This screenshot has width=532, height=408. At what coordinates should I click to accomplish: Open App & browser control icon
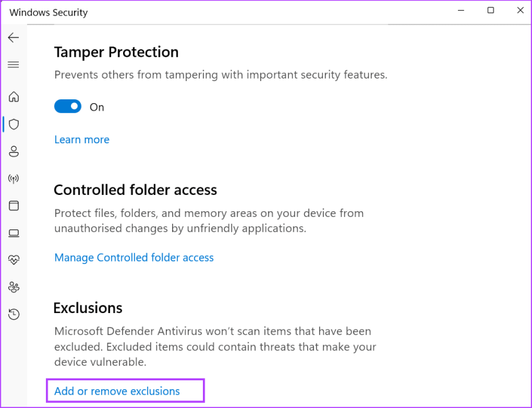14,206
